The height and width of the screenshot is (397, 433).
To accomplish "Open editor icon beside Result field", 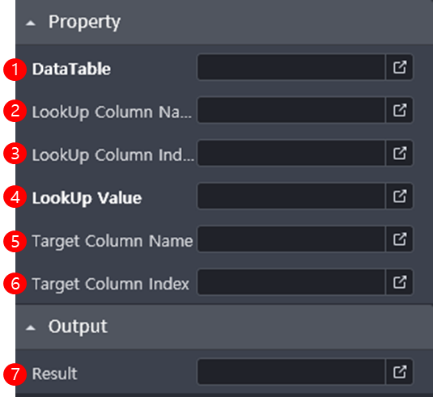I will coord(399,372).
